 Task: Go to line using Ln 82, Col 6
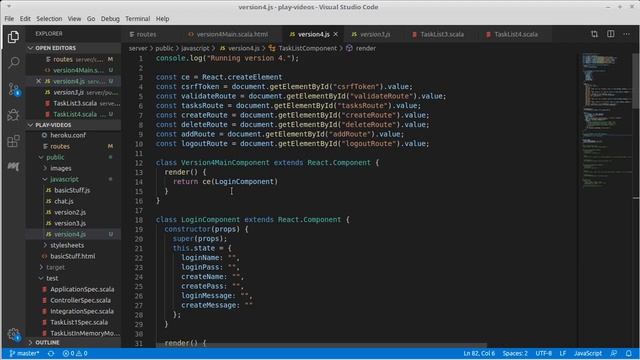(x=479, y=353)
